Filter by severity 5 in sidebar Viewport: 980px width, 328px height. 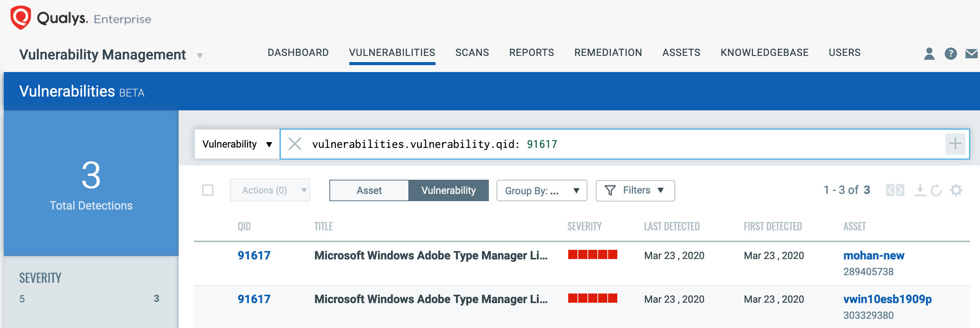[x=22, y=299]
